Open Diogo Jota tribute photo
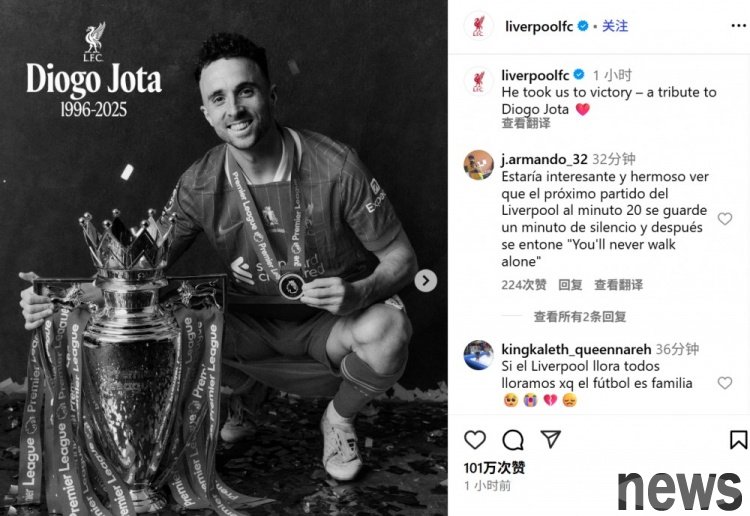This screenshot has width=750, height=516. pyautogui.click(x=224, y=258)
